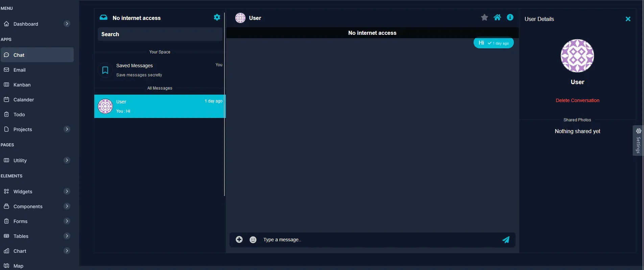
Task: Click the Utility icon in sidebar
Action: click(x=6, y=160)
